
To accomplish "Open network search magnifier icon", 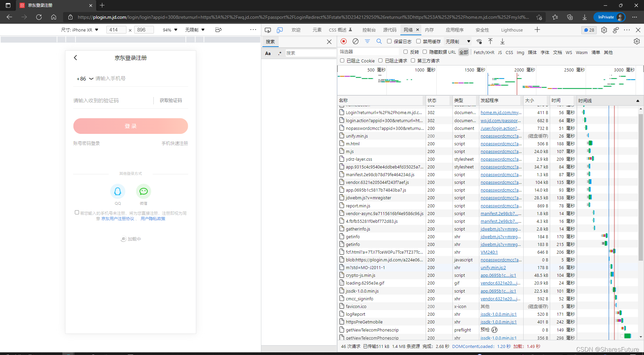I will [379, 41].
